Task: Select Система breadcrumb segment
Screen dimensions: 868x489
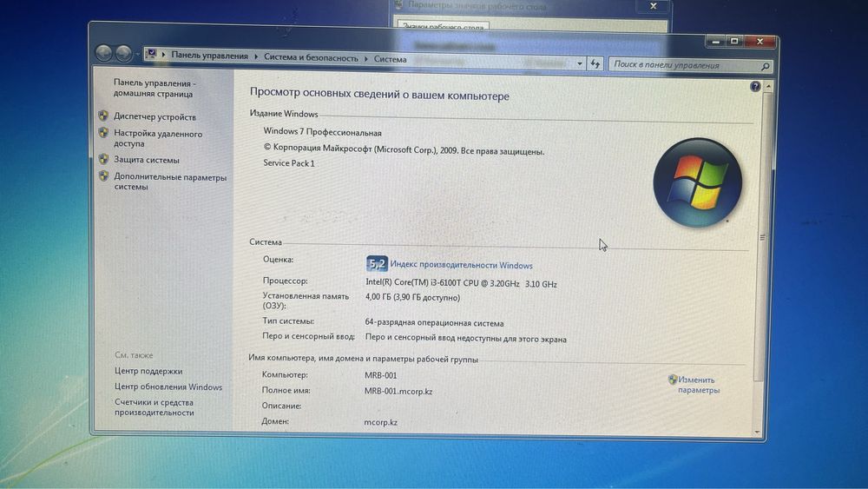Action: [391, 59]
